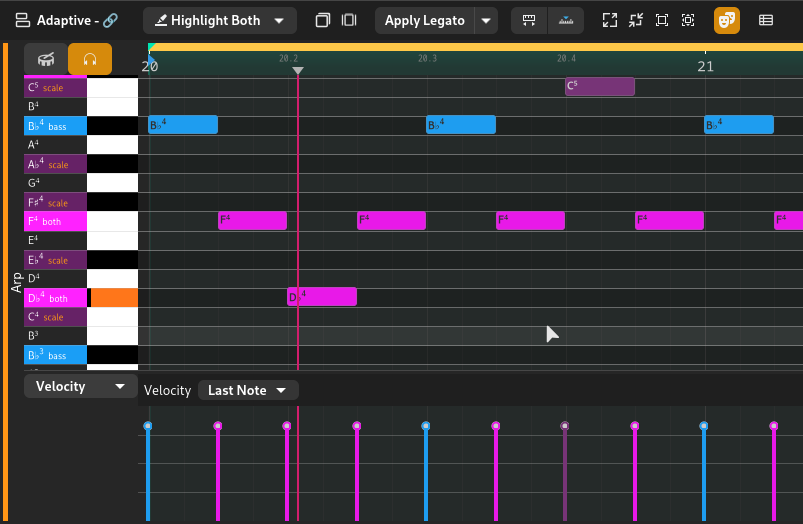
Task: Select the Bb4 note starting at bar 21
Action: click(738, 125)
